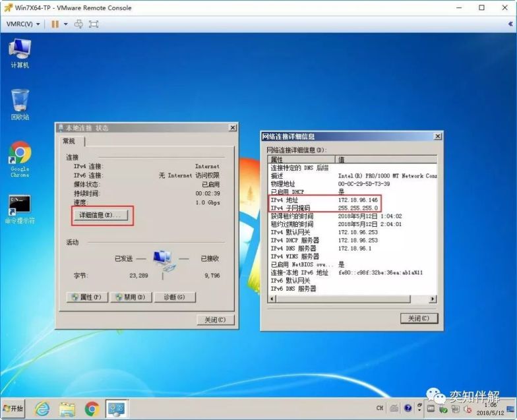Click the horizontal scrollbar left arrow
The image size is (517, 420).
point(272,299)
